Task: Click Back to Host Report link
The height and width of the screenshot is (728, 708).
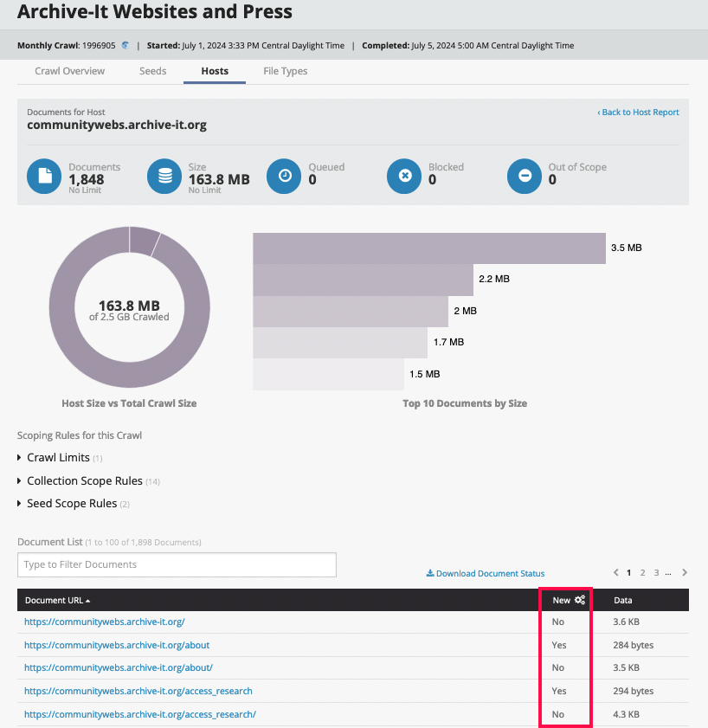Action: click(638, 113)
